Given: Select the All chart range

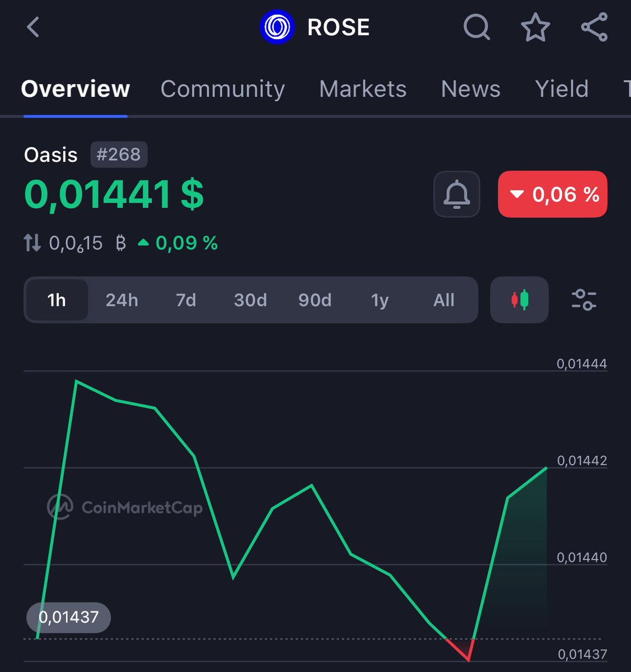Looking at the screenshot, I should [444, 300].
